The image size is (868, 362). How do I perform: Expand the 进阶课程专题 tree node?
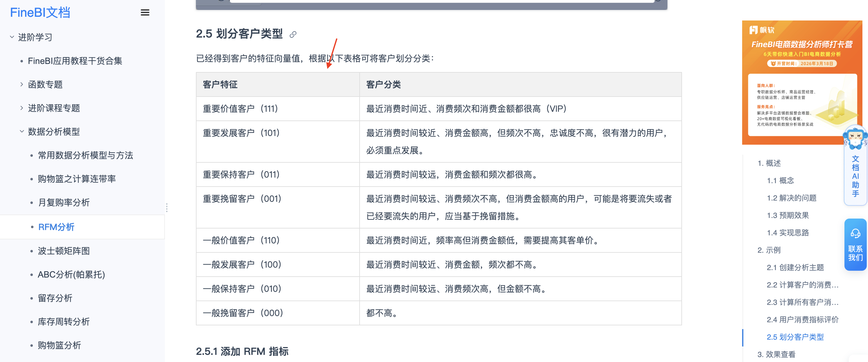(x=22, y=108)
